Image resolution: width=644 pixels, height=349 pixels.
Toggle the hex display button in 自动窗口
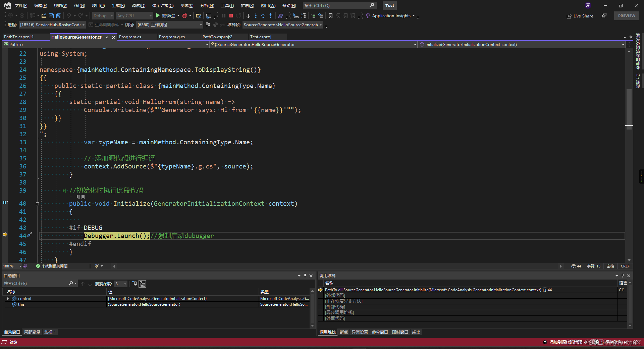pos(143,284)
